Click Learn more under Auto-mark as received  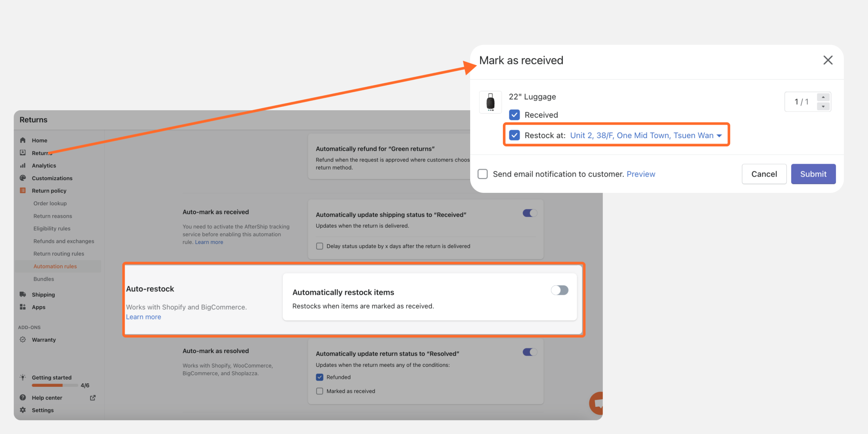[x=209, y=242]
